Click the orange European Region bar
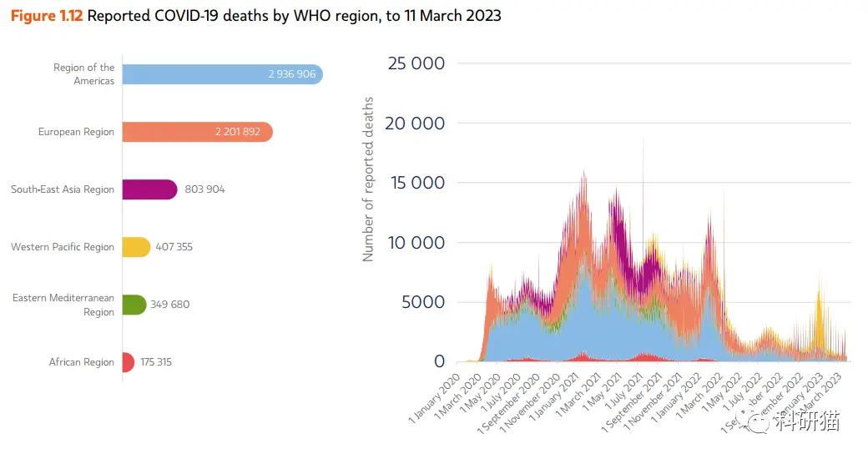This screenshot has height=459, width=868. 198,132
